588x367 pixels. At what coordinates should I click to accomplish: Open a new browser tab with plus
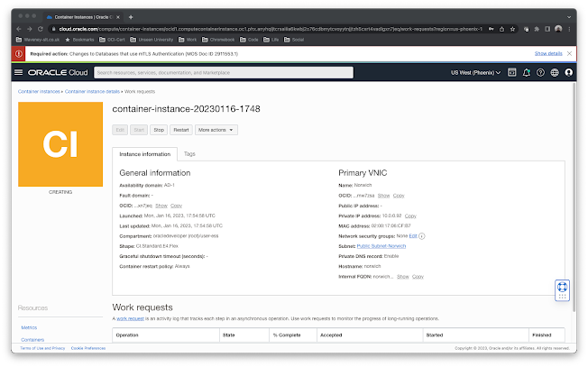tap(131, 17)
